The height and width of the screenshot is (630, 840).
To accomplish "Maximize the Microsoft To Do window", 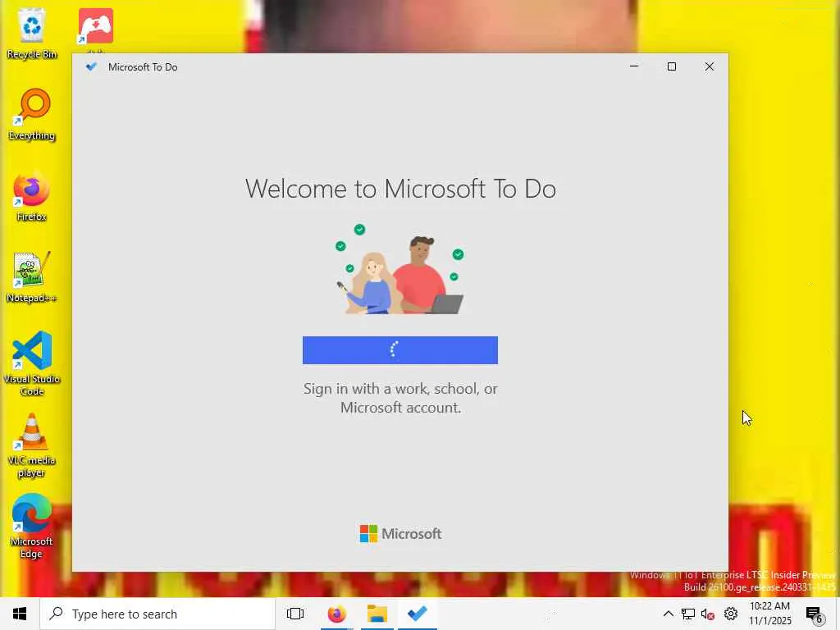I will coord(671,66).
